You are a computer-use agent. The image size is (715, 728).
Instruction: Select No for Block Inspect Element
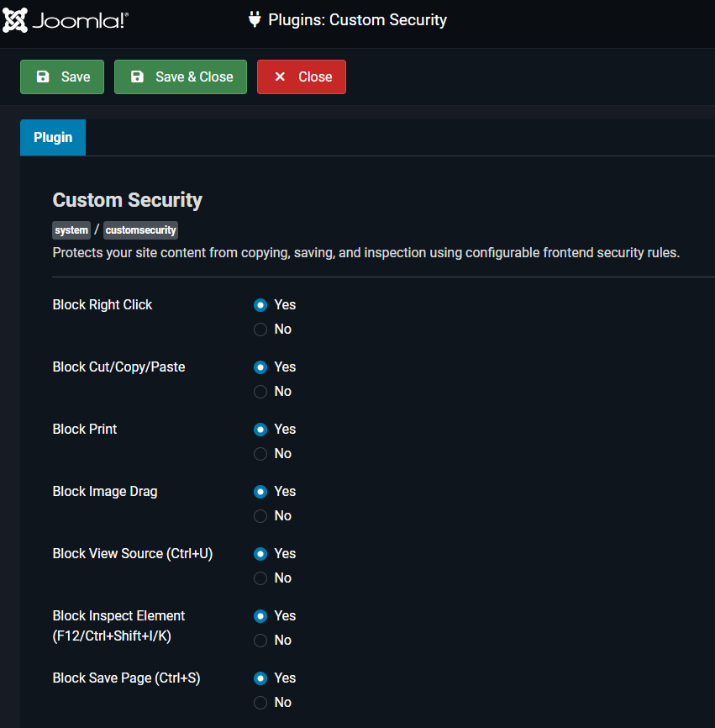tap(260, 641)
